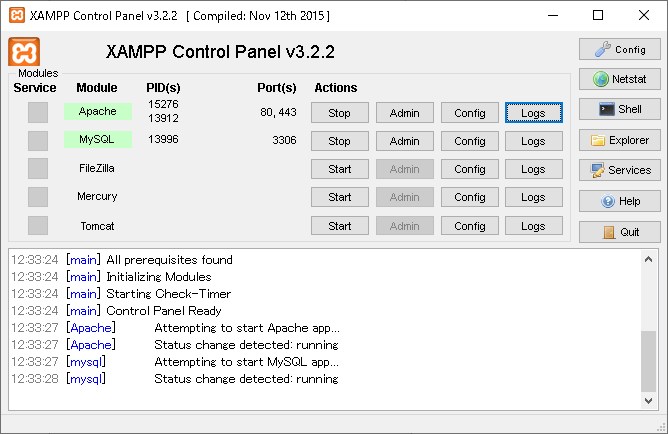Click the XAMPP orange logo icon
The height and width of the screenshot is (434, 668).
pyautogui.click(x=24, y=53)
